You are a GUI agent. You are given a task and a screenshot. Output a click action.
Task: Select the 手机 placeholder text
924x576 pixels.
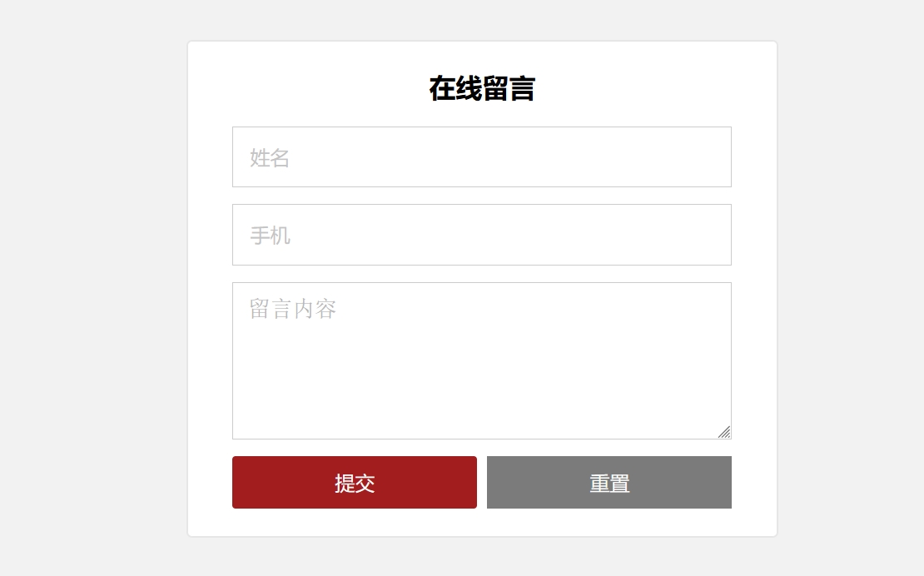pos(270,236)
